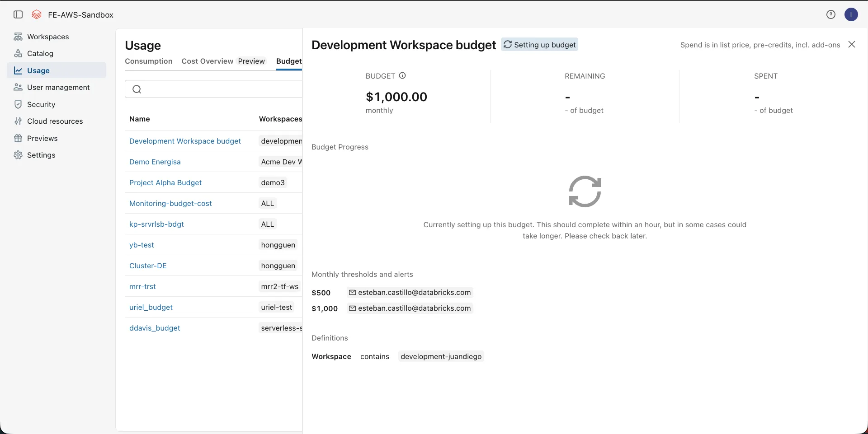This screenshot has width=868, height=434.
Task: Click the large sync icon in Budget Progress
Action: tap(585, 191)
